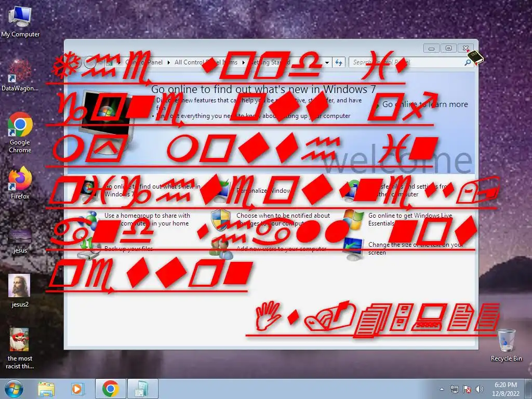The width and height of the screenshot is (532, 399).
Task: Maximize the Getting Started window
Action: coord(448,48)
